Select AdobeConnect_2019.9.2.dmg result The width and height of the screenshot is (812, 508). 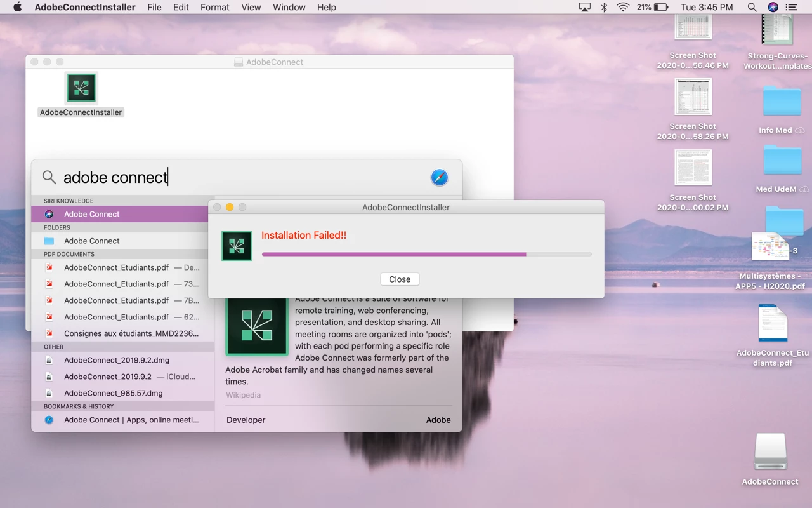pos(123,360)
